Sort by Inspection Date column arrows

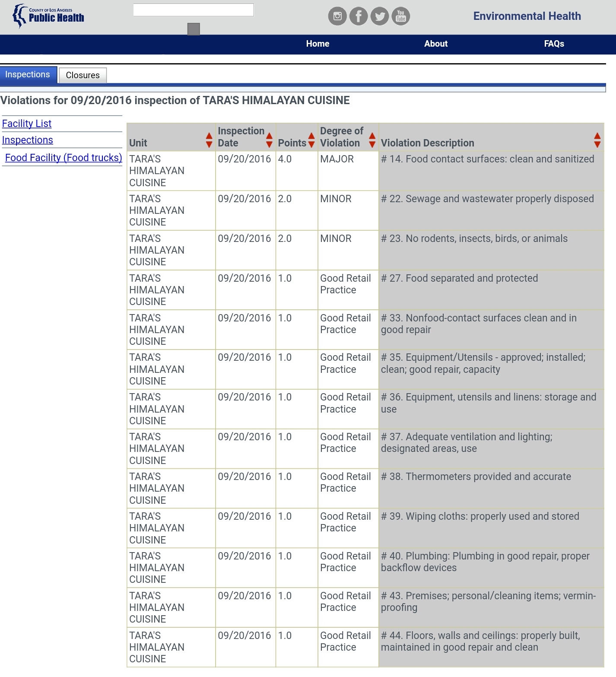[269, 140]
